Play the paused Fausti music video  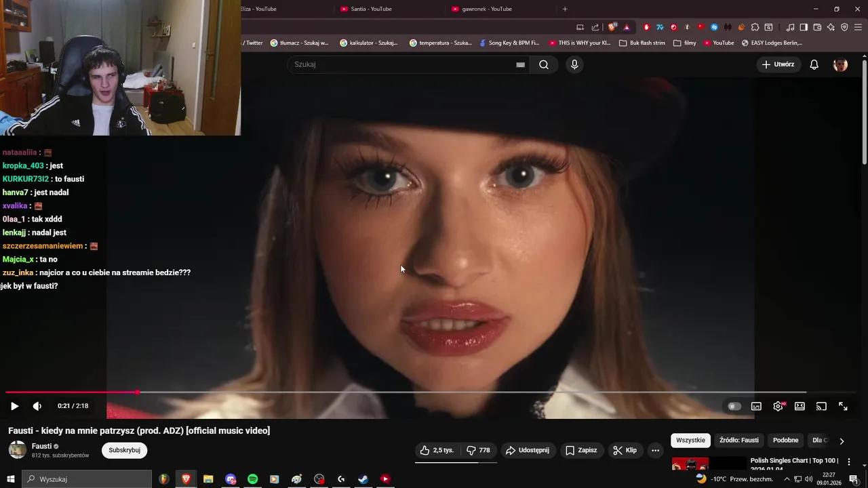[x=14, y=406]
